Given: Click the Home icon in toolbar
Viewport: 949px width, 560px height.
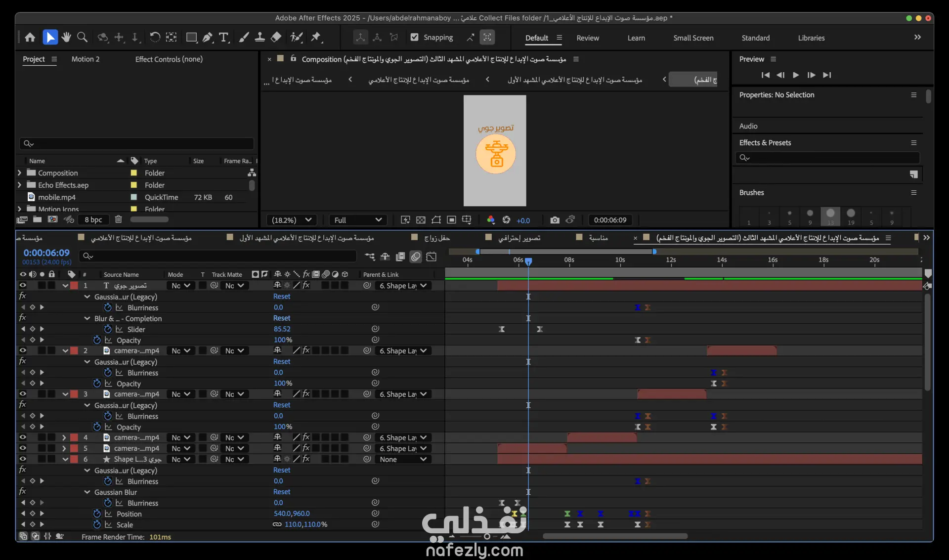Looking at the screenshot, I should [x=30, y=38].
